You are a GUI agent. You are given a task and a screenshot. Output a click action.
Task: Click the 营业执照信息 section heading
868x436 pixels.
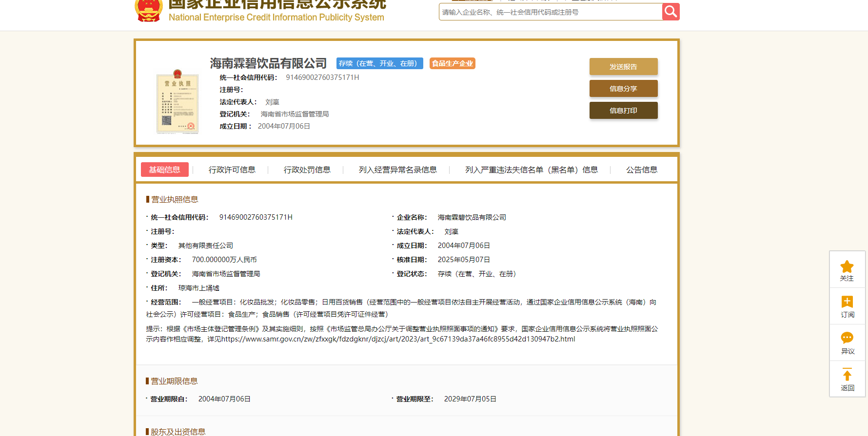click(x=175, y=199)
